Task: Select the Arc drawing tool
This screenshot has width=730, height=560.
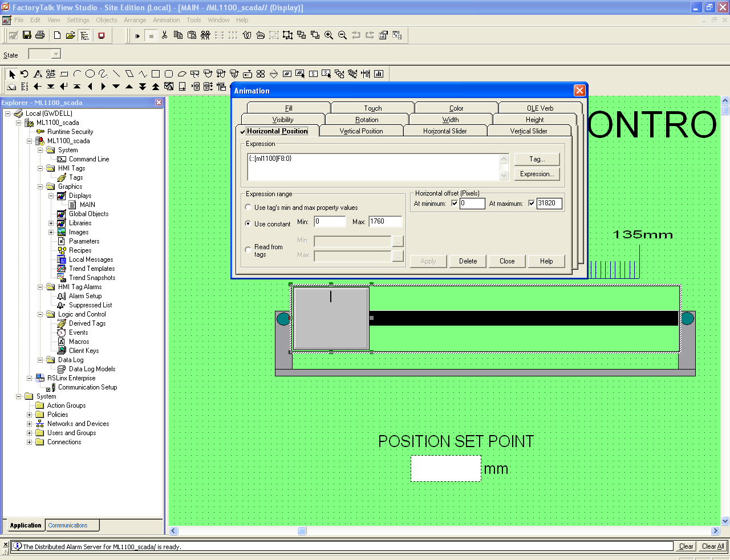Action: [x=77, y=74]
